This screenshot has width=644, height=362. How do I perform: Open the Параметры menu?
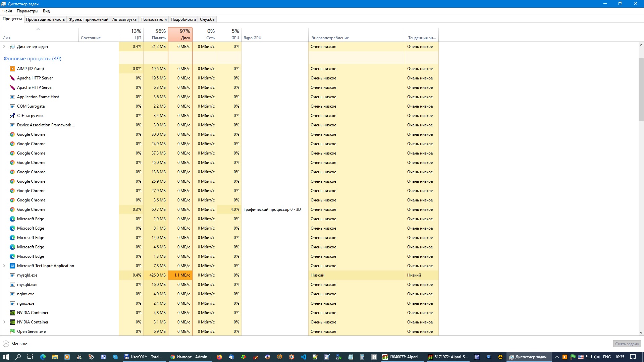[x=28, y=11]
